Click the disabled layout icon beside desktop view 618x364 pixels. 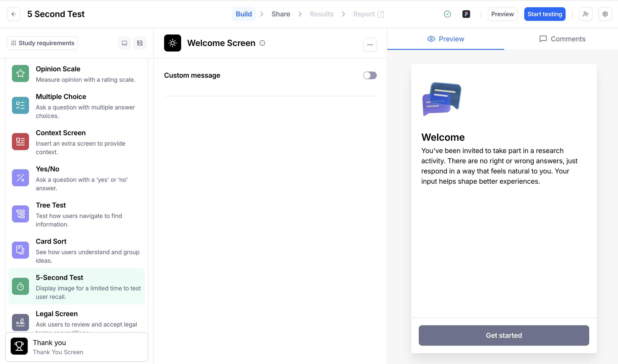[140, 43]
